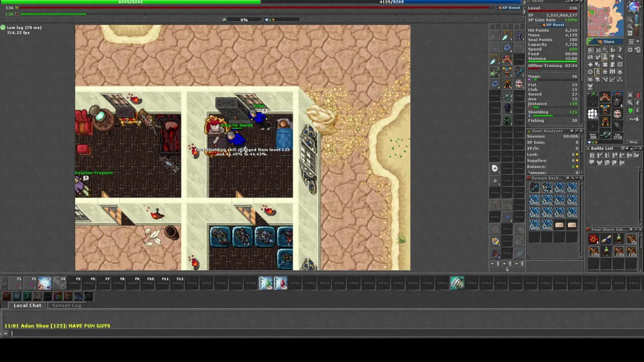Toggle expert mode E button
644x362 pixels.
click(637, 110)
